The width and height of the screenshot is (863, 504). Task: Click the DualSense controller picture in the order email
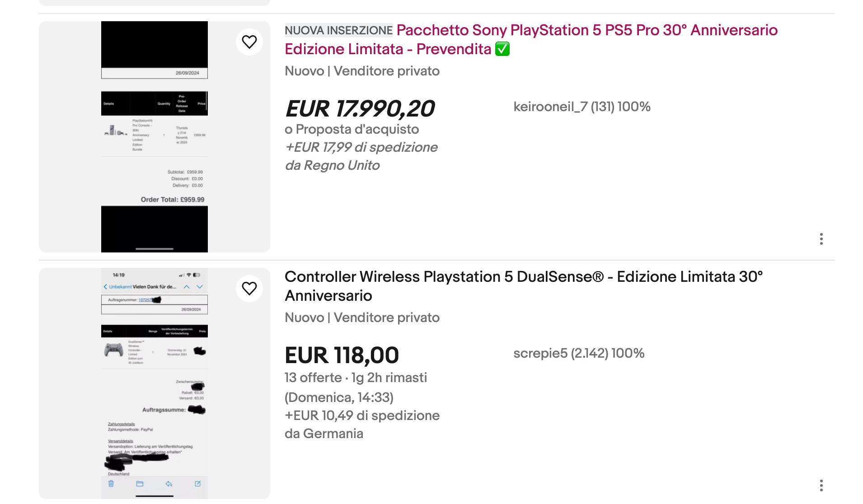tap(113, 350)
